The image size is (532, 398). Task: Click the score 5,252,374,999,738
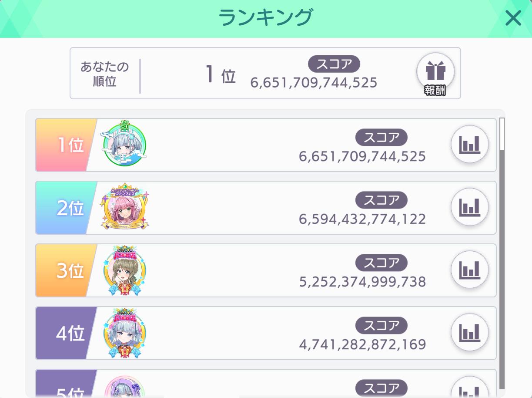click(x=362, y=282)
